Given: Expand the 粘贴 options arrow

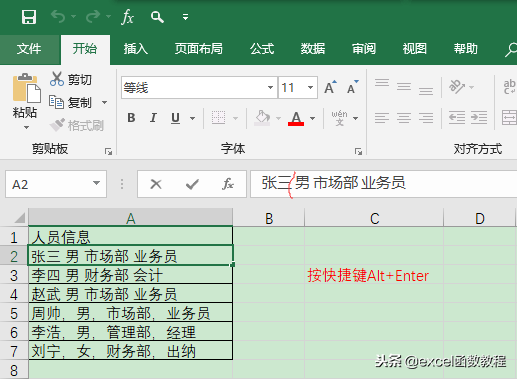Looking at the screenshot, I should pos(26,127).
